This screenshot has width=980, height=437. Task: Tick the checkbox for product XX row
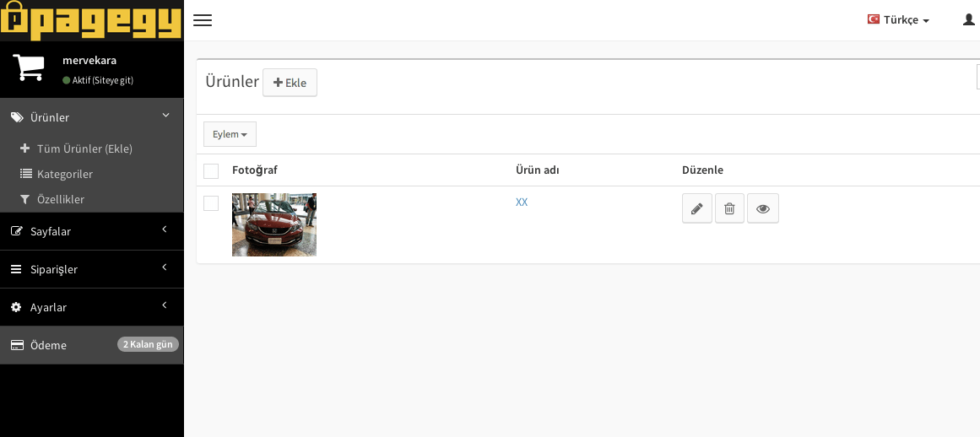(211, 203)
